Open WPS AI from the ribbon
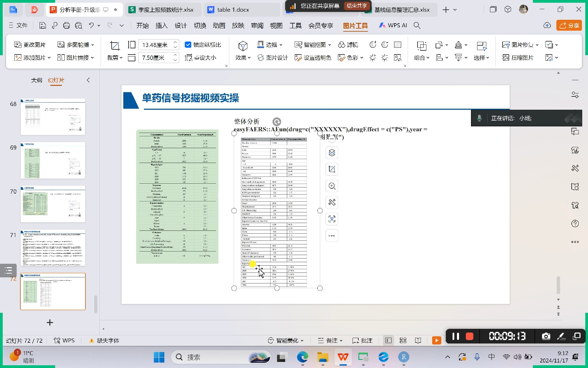Image resolution: width=588 pixels, height=368 pixels. coord(392,25)
